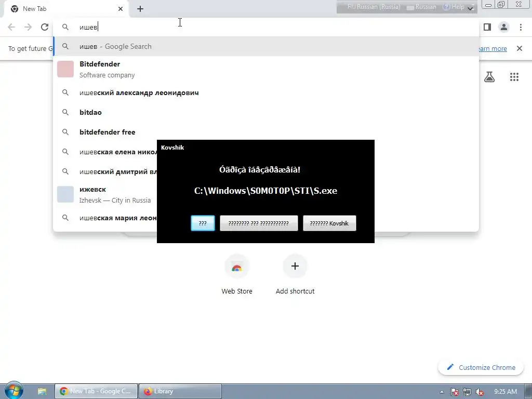Click the Bitdefender suggestion thumbnail

coord(65,69)
